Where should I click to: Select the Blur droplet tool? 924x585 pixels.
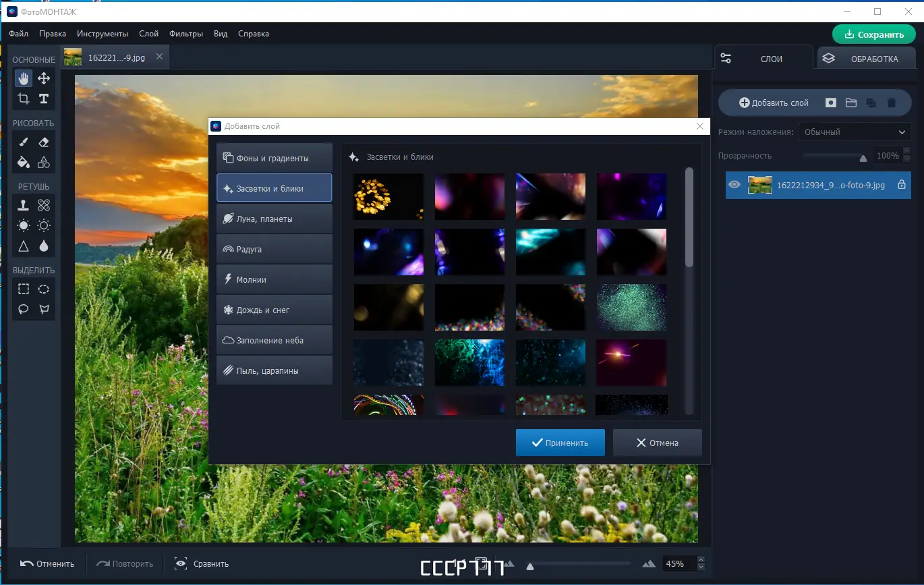pos(44,246)
